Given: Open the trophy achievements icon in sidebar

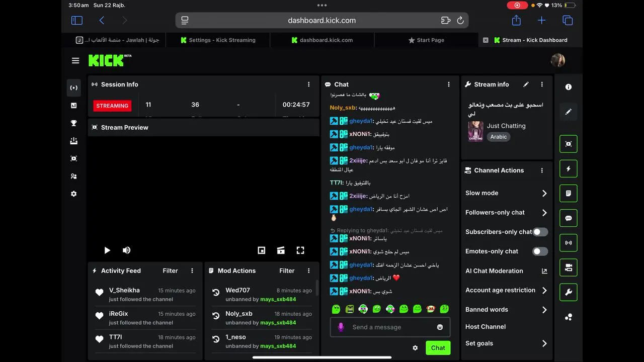Looking at the screenshot, I should [74, 123].
